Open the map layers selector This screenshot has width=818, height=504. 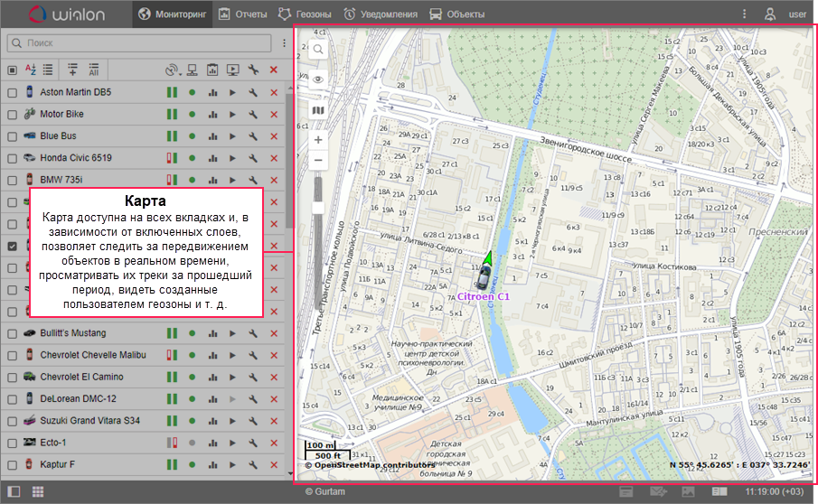pyautogui.click(x=318, y=110)
